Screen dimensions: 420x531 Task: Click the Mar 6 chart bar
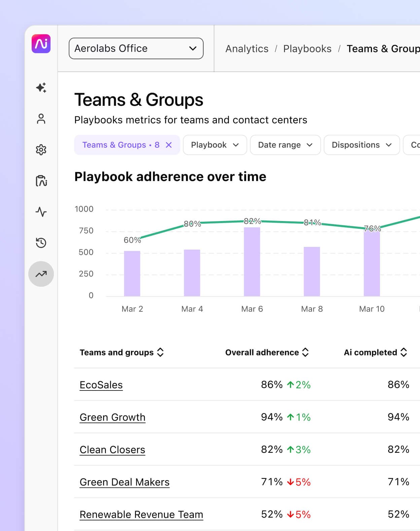click(252, 262)
